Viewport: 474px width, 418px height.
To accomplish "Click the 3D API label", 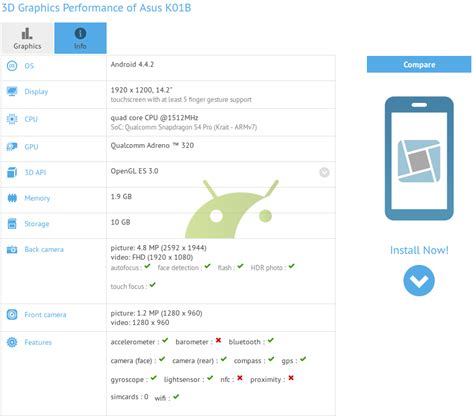I will [35, 172].
